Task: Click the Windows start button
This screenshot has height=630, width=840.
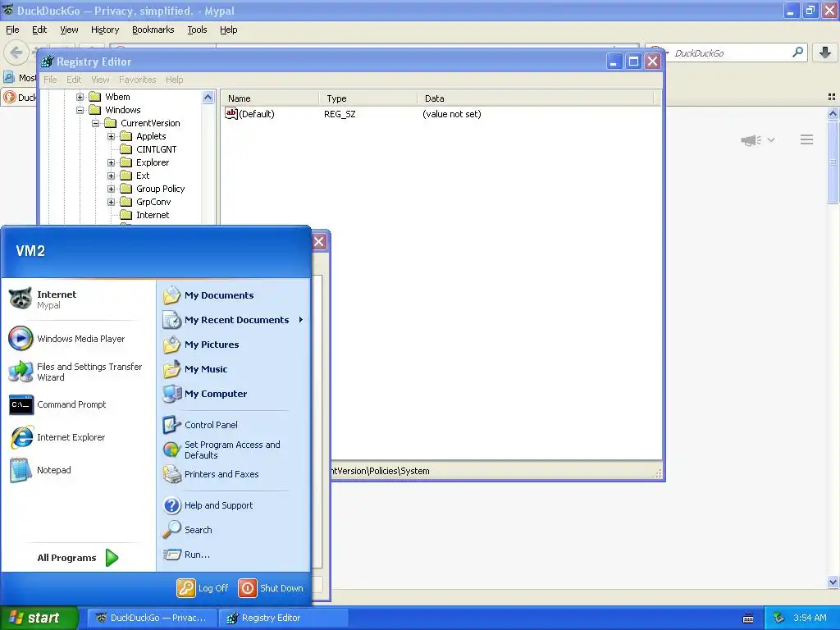Action: pyautogui.click(x=39, y=618)
